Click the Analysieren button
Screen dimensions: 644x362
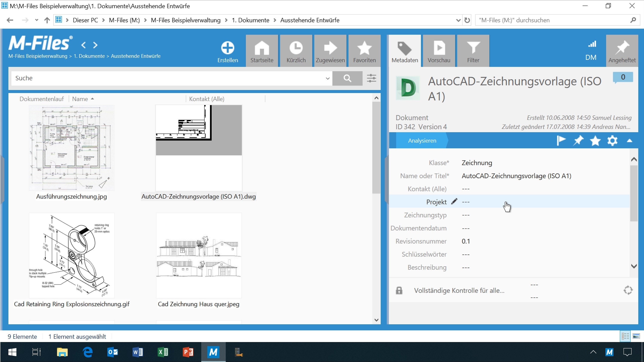pyautogui.click(x=422, y=141)
